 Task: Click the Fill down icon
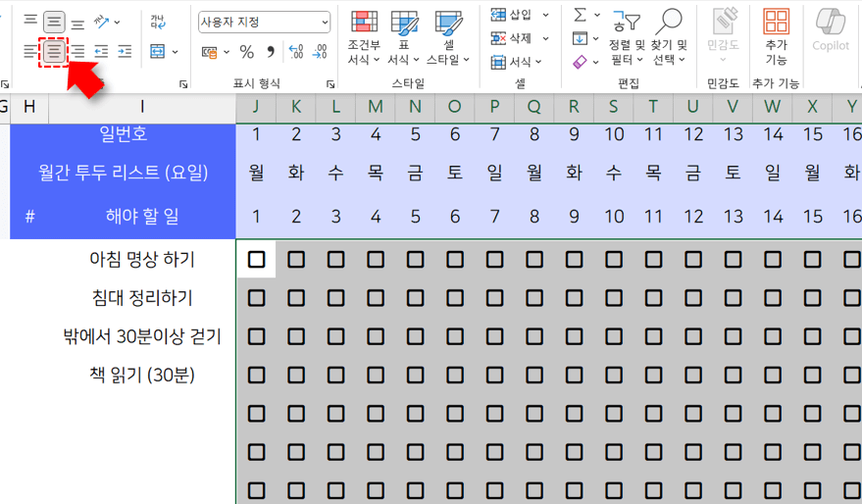(x=580, y=38)
